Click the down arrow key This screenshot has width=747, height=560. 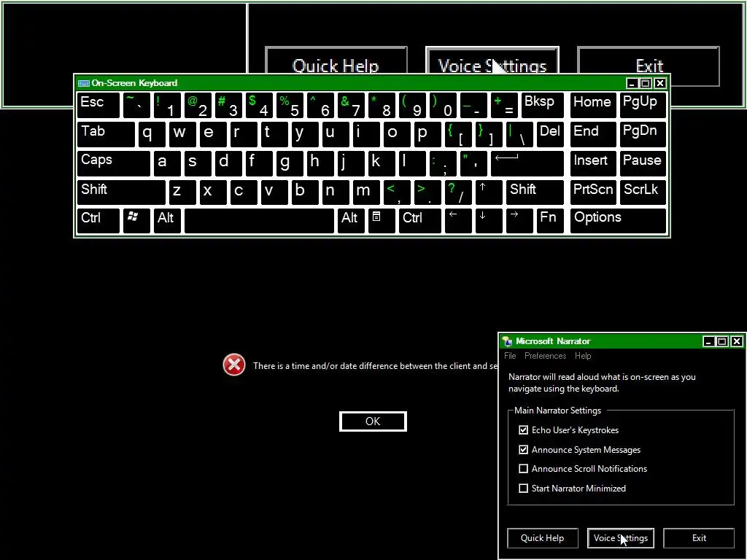(x=489, y=221)
